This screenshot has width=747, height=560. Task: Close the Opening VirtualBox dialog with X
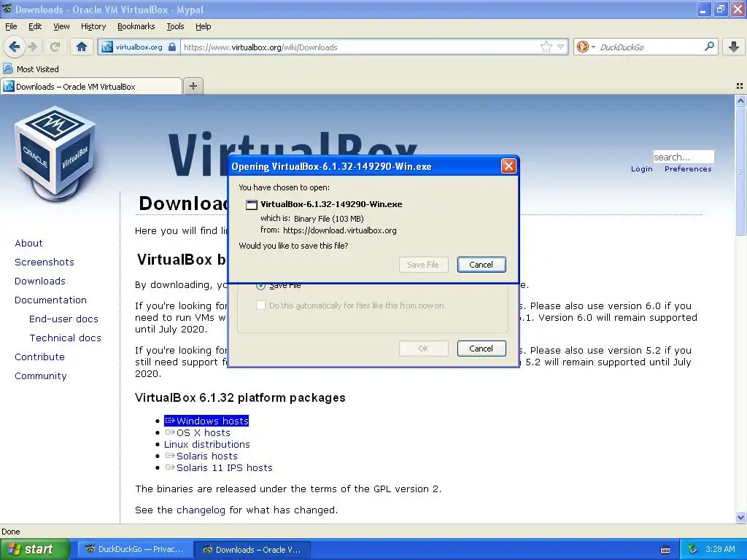[508, 166]
